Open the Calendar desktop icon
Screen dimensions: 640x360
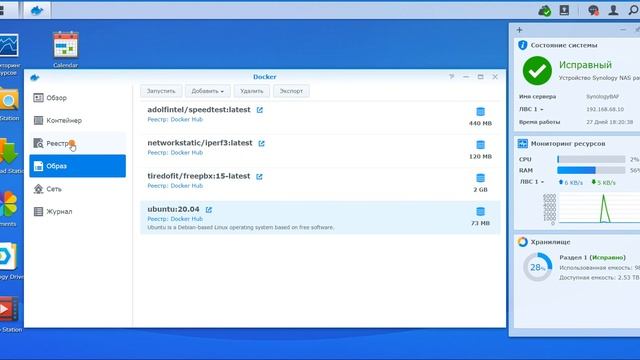[x=65, y=49]
